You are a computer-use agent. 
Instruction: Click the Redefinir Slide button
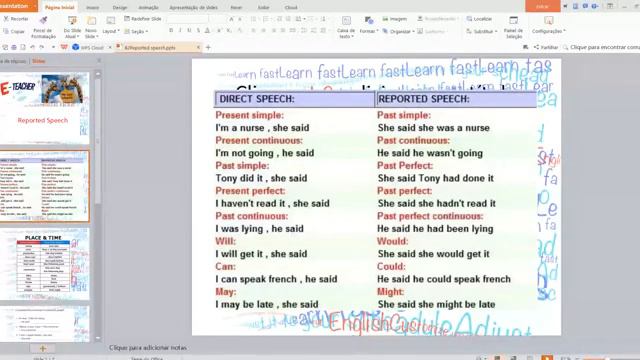click(x=143, y=19)
